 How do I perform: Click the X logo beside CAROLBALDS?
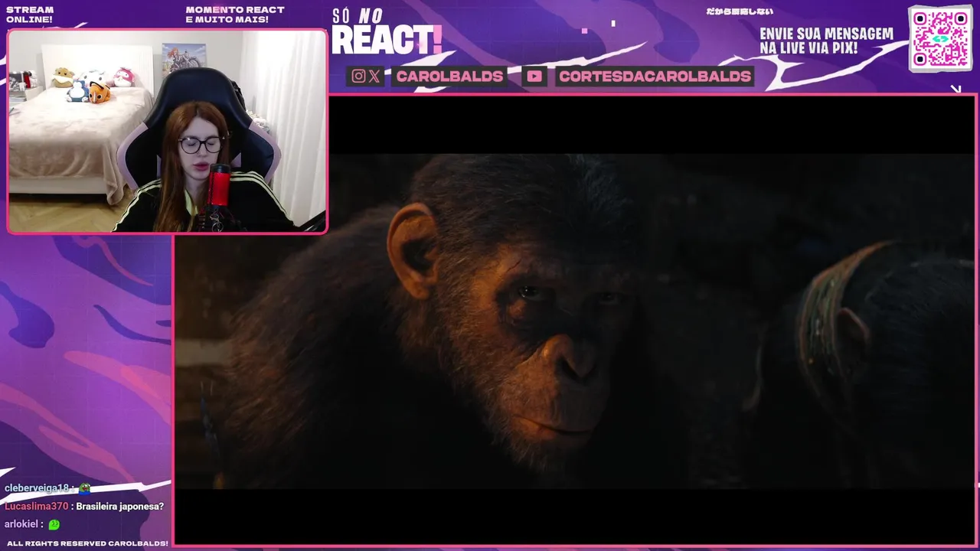[x=374, y=76]
